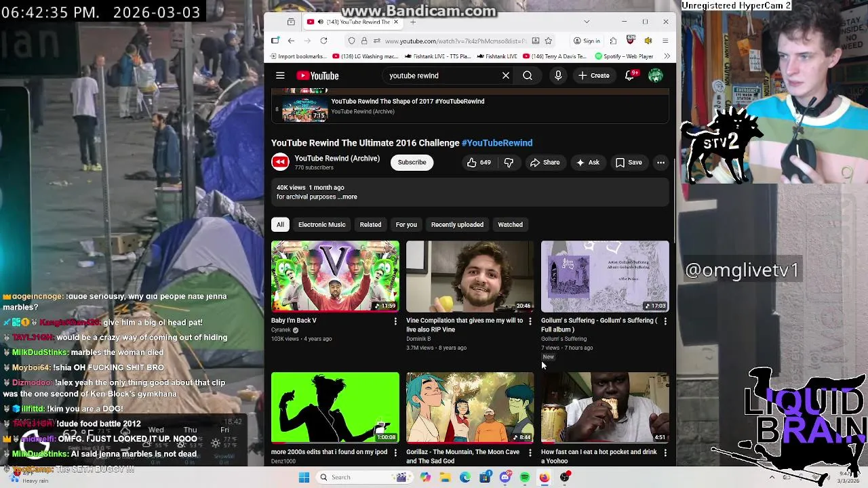Save the video to a playlist

(x=629, y=163)
